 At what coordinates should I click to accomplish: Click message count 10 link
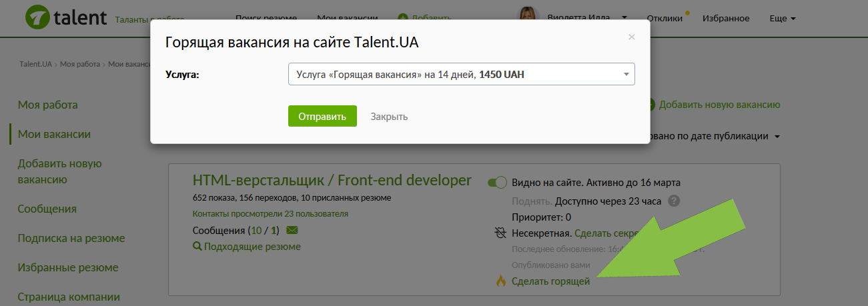click(x=256, y=231)
